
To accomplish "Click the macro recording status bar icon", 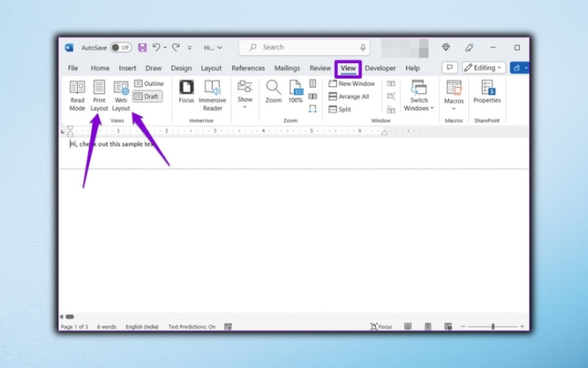I will coord(228,327).
